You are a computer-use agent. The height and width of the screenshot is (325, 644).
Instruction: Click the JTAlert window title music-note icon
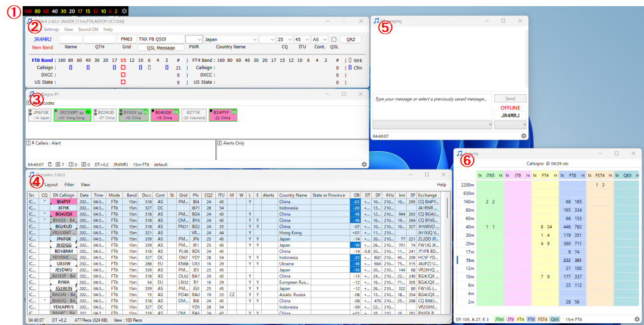click(29, 21)
